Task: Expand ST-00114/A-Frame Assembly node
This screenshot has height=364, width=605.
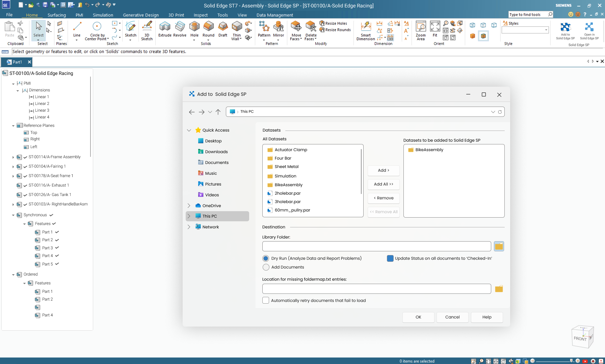Action: click(13, 157)
